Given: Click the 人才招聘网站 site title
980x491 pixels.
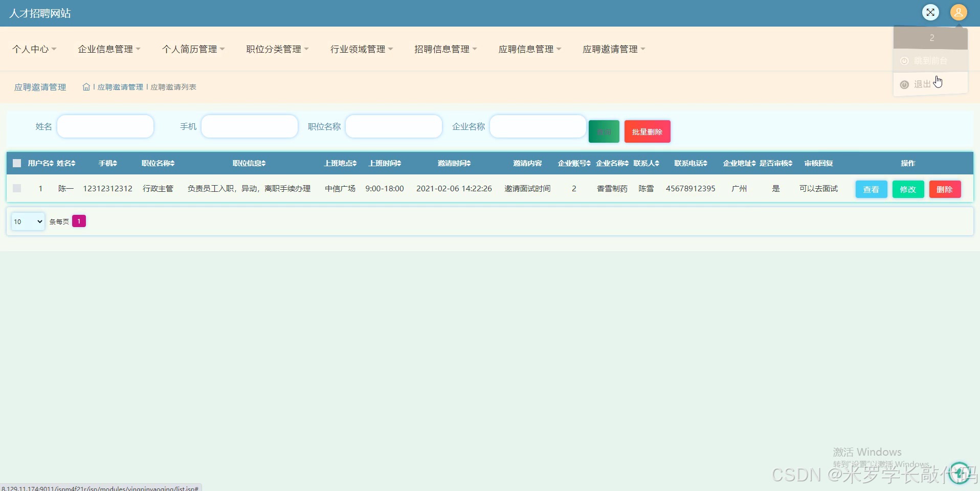Looking at the screenshot, I should 40,13.
